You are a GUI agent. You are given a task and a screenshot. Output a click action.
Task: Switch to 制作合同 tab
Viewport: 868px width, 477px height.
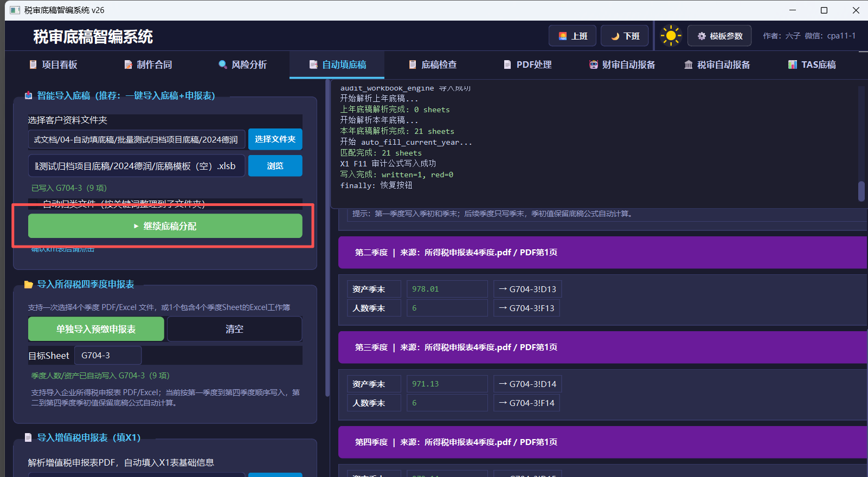(x=147, y=65)
